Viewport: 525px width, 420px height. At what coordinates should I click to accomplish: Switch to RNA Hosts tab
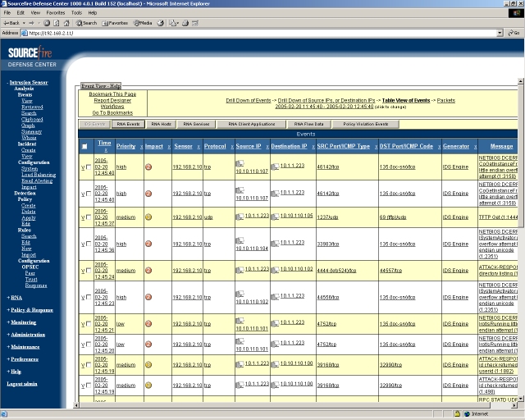(162, 124)
